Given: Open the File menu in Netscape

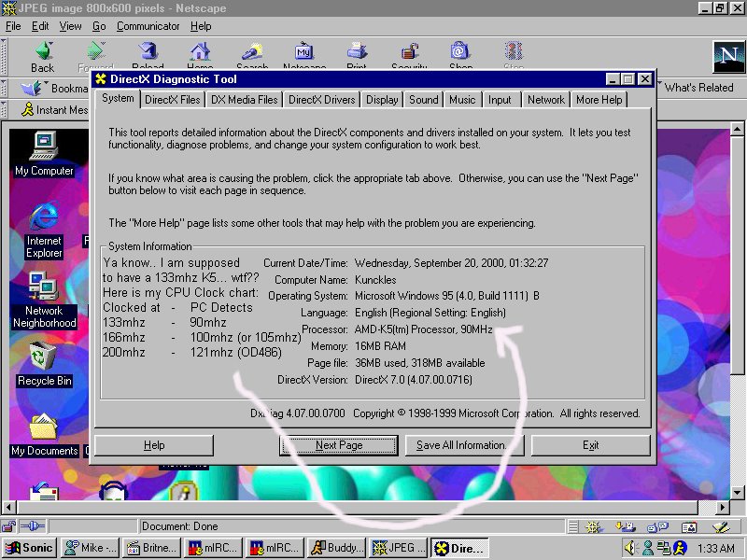Looking at the screenshot, I should [13, 26].
